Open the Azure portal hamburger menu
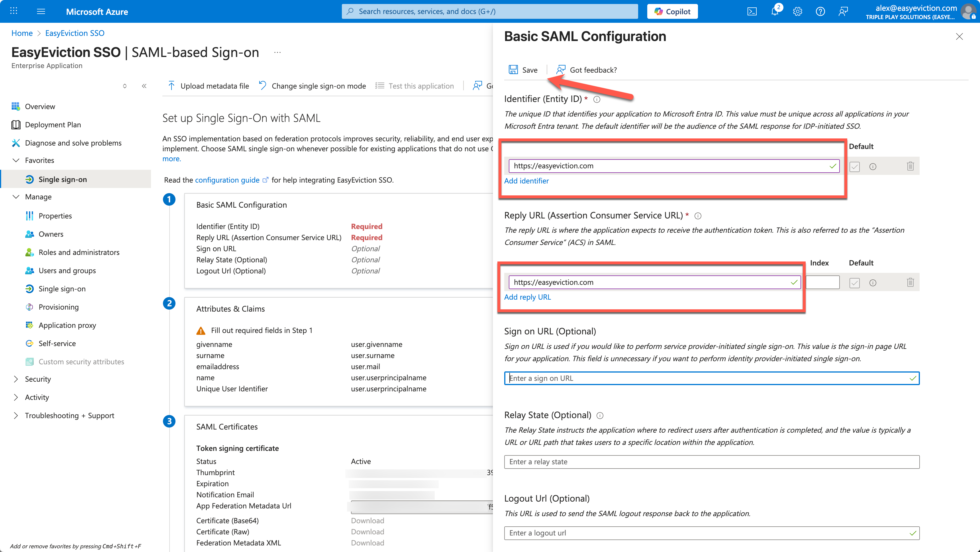This screenshot has height=552, width=980. (41, 11)
